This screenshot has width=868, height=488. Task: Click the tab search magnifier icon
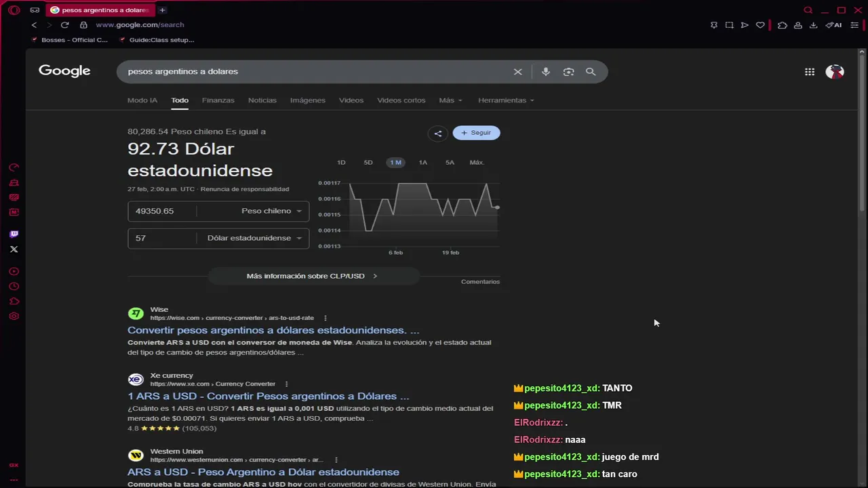coord(808,10)
